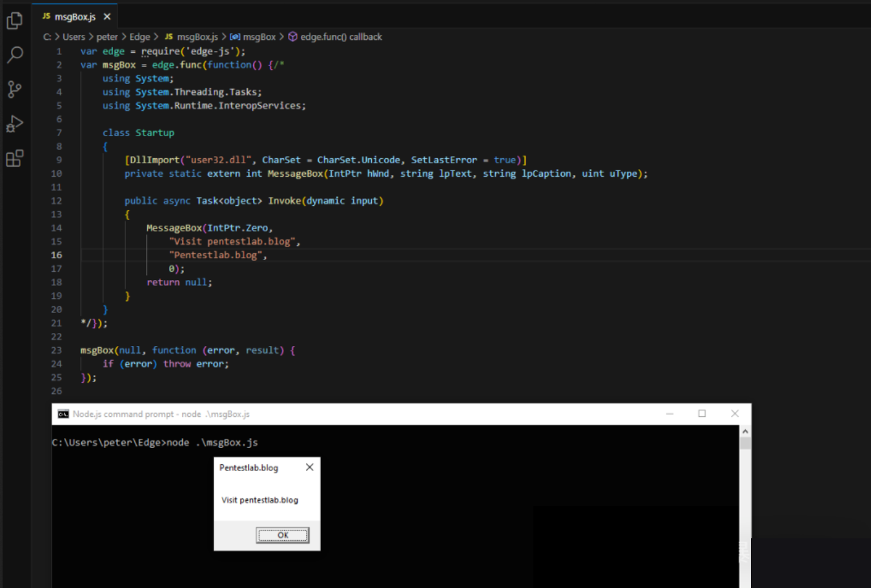Click the 'Visit pentestlab.blog' message text
This screenshot has width=871, height=588.
tap(260, 500)
